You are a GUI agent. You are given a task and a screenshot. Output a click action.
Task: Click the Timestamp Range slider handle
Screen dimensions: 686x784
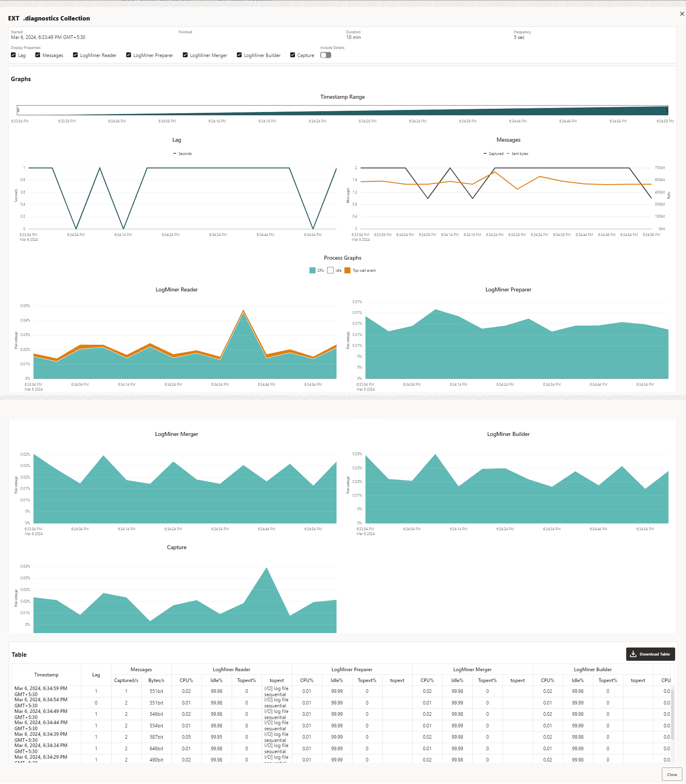click(x=18, y=110)
